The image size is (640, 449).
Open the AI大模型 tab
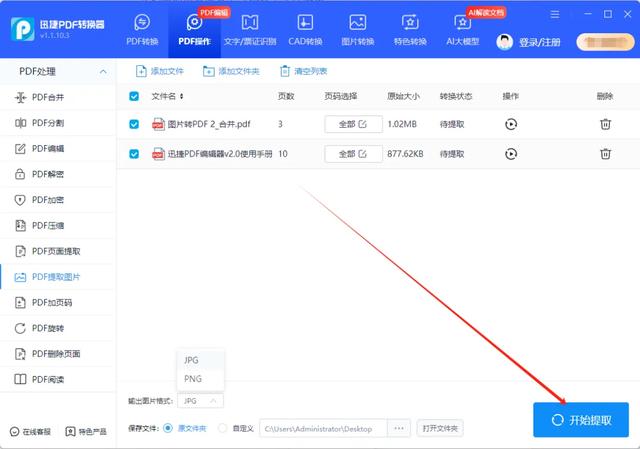462,30
